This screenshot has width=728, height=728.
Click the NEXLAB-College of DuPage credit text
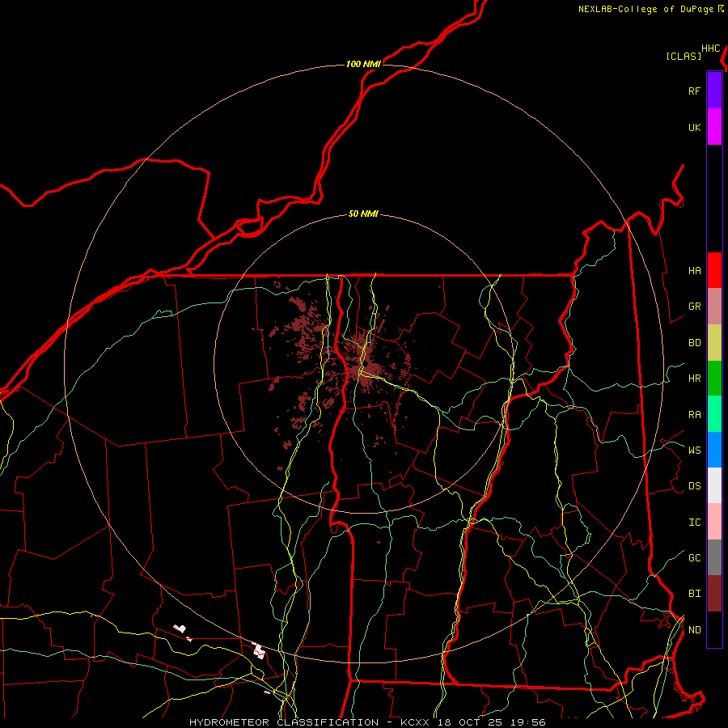645,9
